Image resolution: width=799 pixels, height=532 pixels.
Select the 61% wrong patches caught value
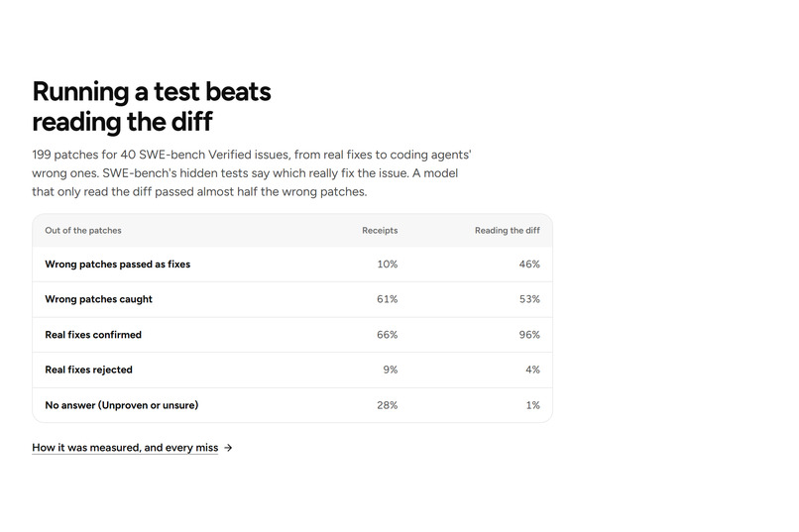tap(388, 299)
